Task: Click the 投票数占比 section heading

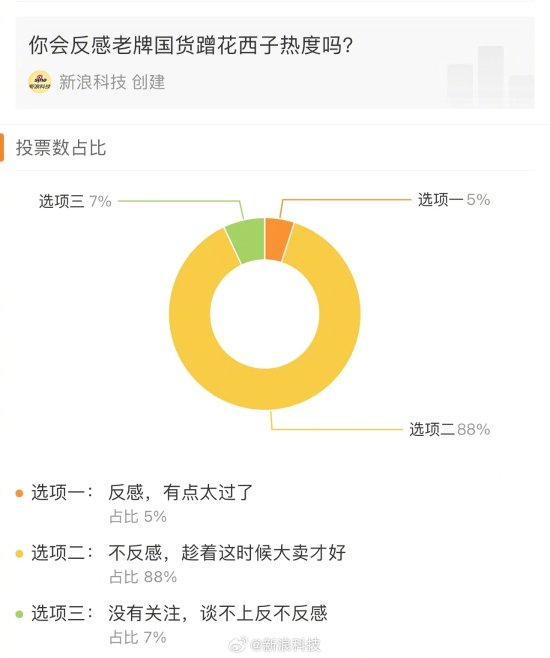Action: [61, 148]
